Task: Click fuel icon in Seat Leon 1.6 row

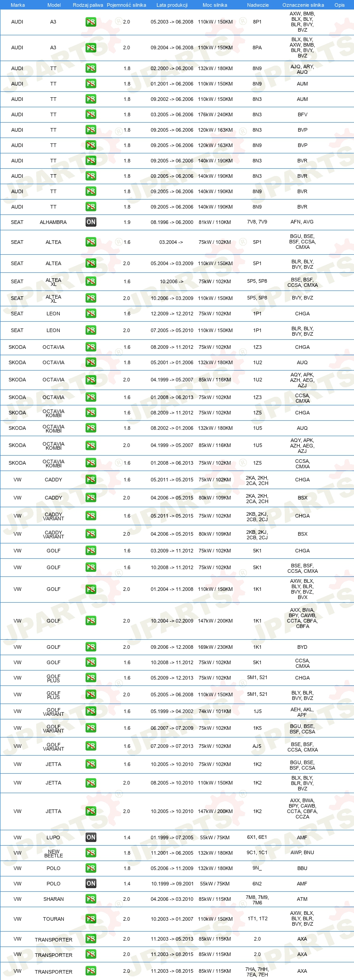Action: [x=91, y=314]
